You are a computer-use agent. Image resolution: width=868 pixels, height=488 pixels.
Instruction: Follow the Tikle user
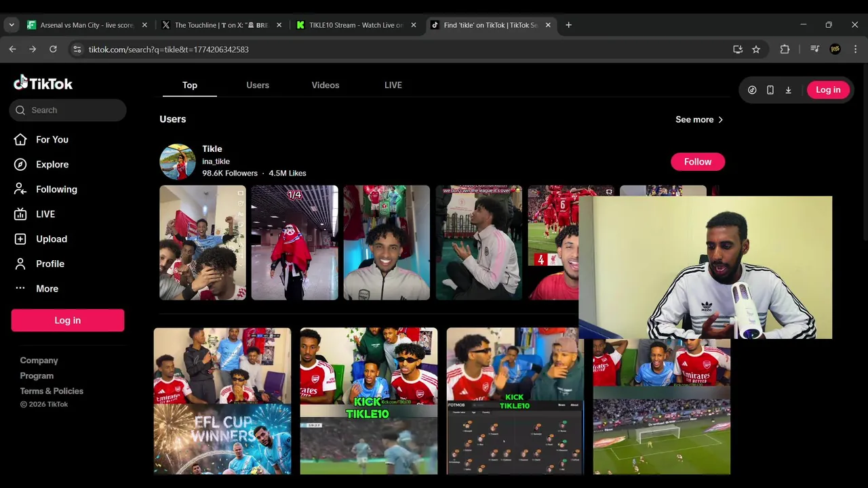[x=698, y=162]
